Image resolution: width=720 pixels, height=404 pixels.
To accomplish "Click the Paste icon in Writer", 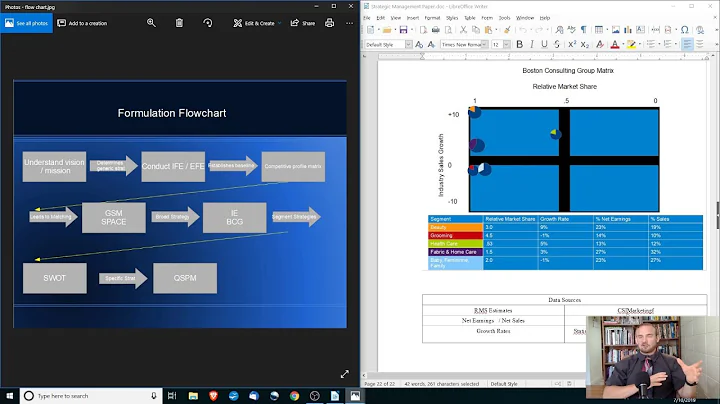I will (488, 30).
